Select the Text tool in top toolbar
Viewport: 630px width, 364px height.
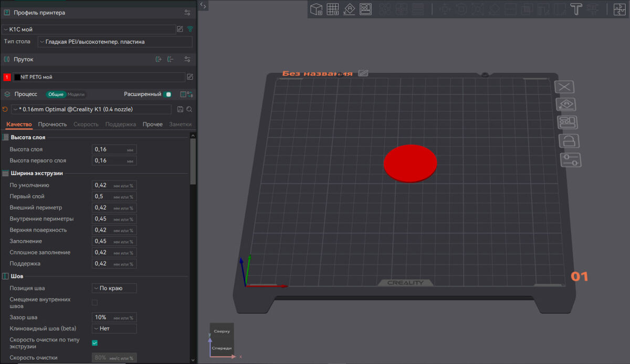point(576,9)
